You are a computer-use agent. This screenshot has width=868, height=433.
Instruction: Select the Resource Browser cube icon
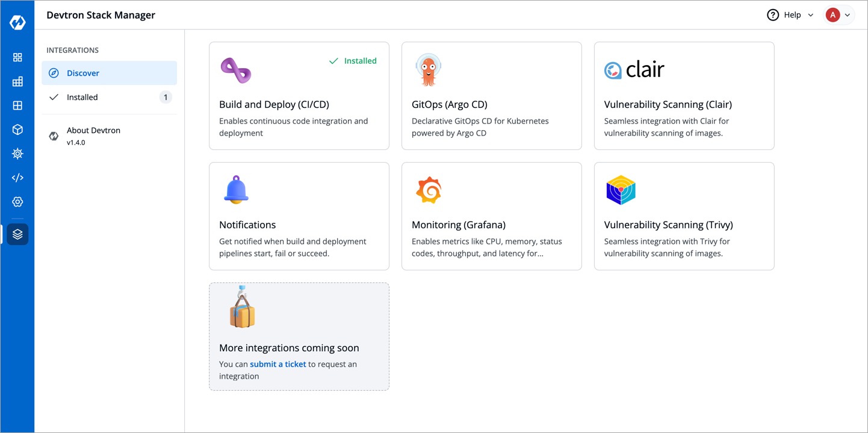[x=17, y=129]
